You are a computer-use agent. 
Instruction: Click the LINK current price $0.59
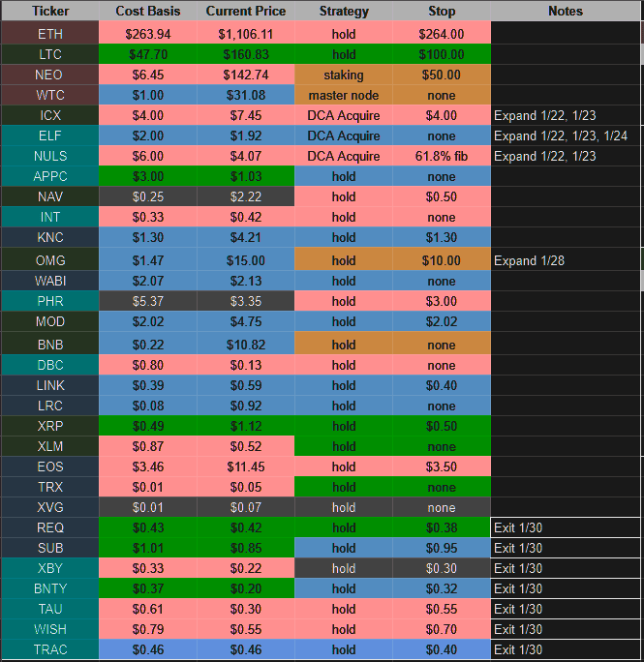click(x=246, y=385)
